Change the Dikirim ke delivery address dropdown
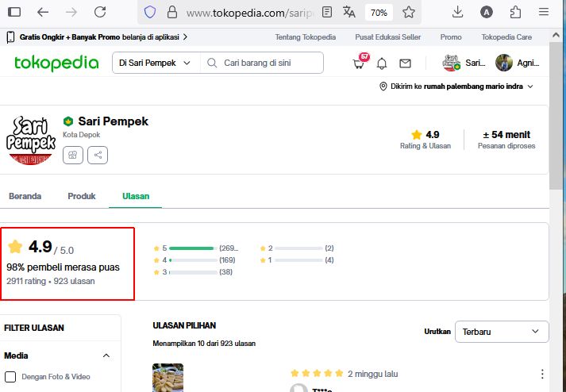 456,86
